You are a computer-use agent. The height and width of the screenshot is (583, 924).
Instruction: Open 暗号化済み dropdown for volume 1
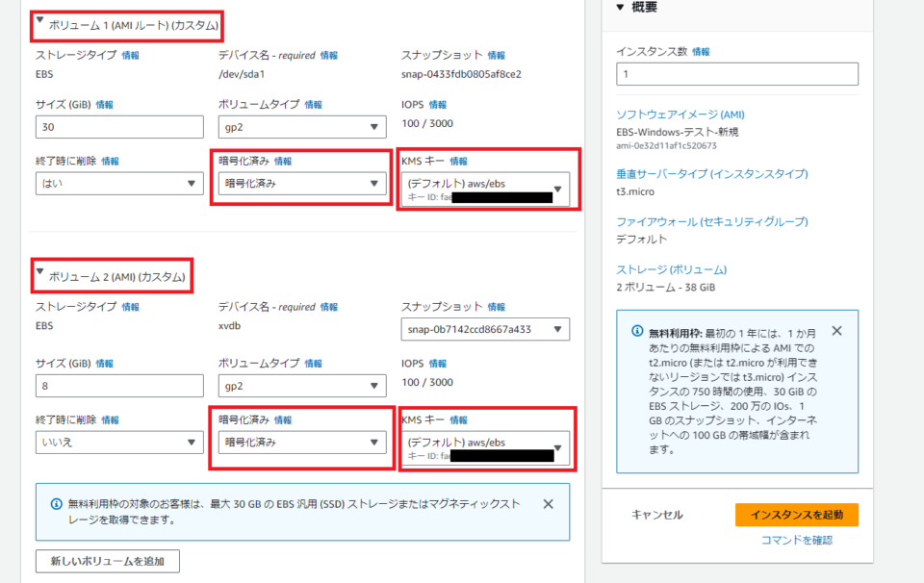(x=302, y=183)
